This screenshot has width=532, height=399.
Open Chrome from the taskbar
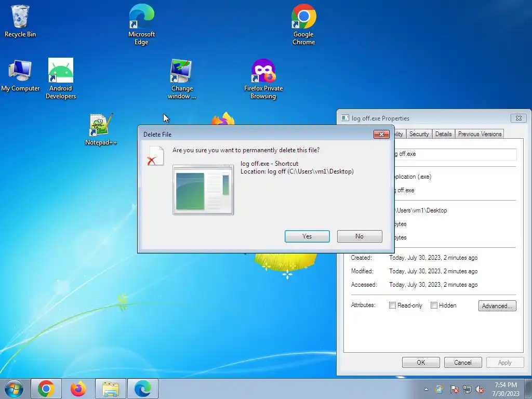tap(46, 389)
